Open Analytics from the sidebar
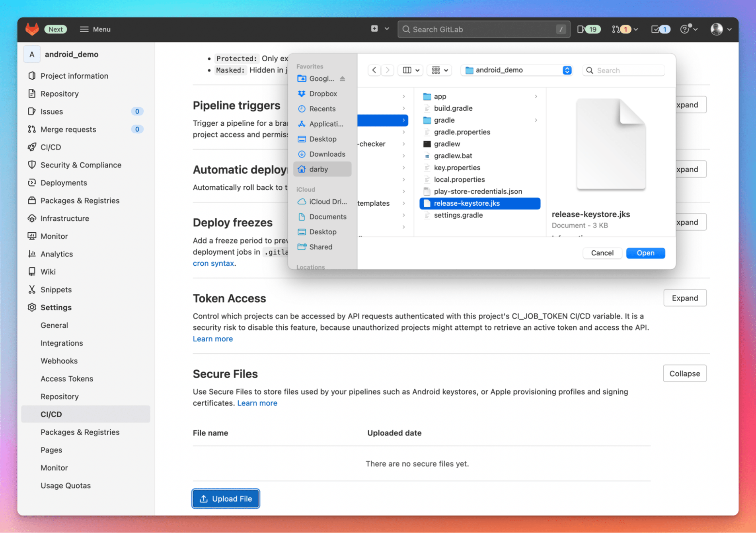Screen dimensions: 756x533 pos(57,254)
